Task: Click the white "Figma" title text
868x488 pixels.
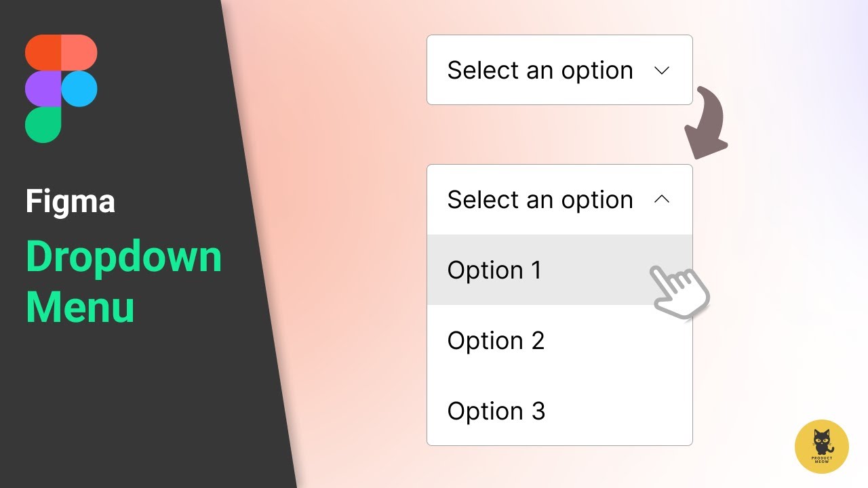Action: point(71,201)
